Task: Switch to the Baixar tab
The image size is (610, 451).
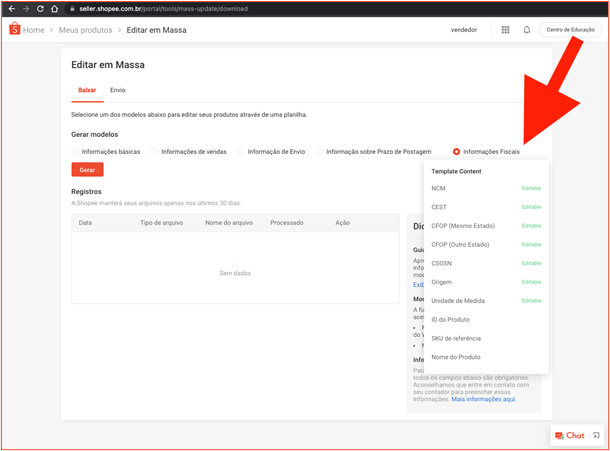Action: (87, 90)
